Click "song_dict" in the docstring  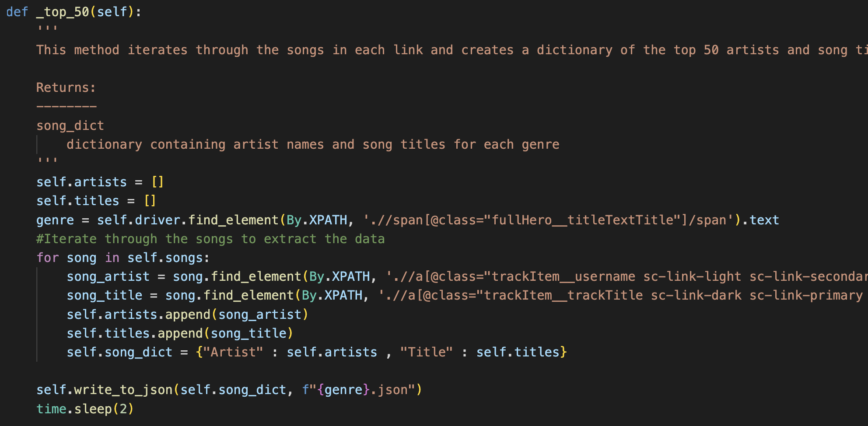tap(70, 126)
